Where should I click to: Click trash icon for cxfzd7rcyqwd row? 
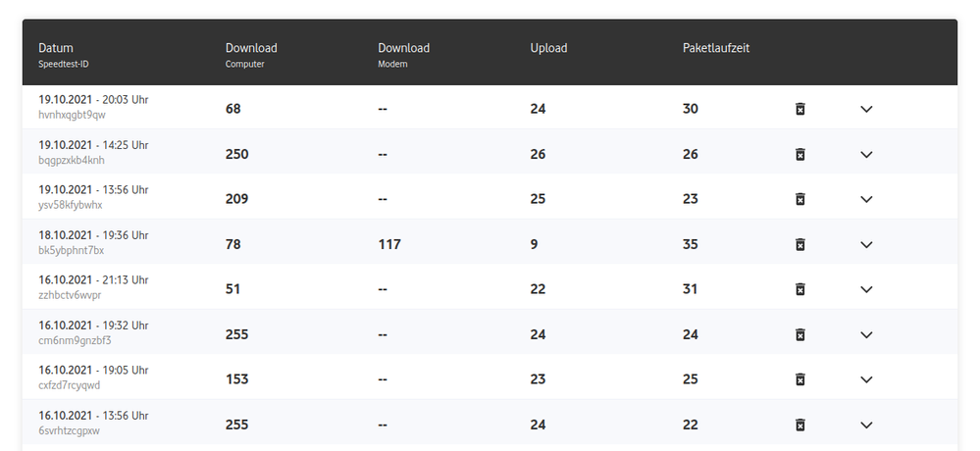point(800,379)
